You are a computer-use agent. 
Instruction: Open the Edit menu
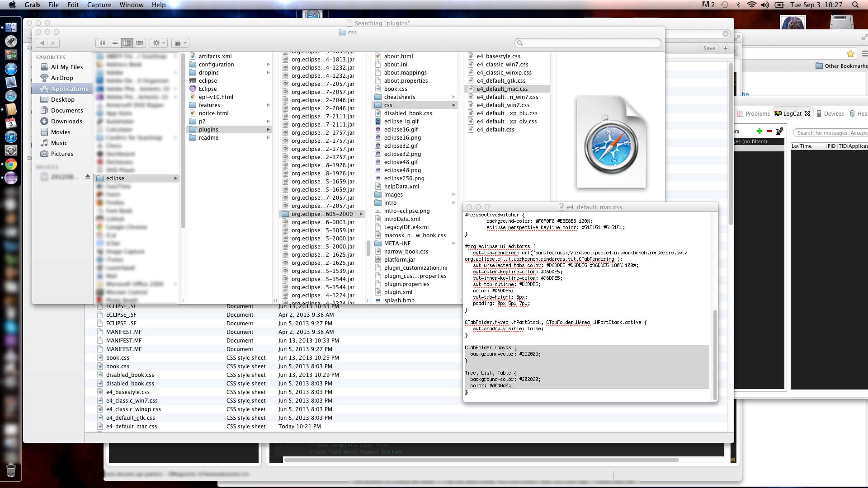(73, 5)
